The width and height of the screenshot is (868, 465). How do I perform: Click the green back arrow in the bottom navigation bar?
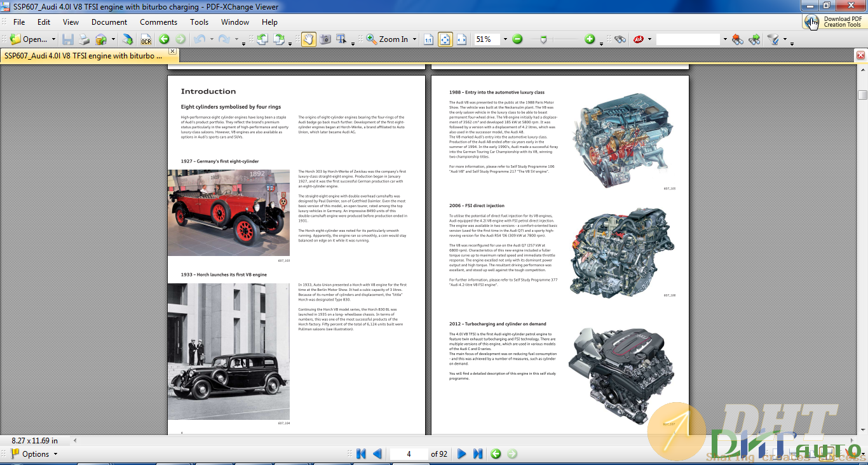496,454
